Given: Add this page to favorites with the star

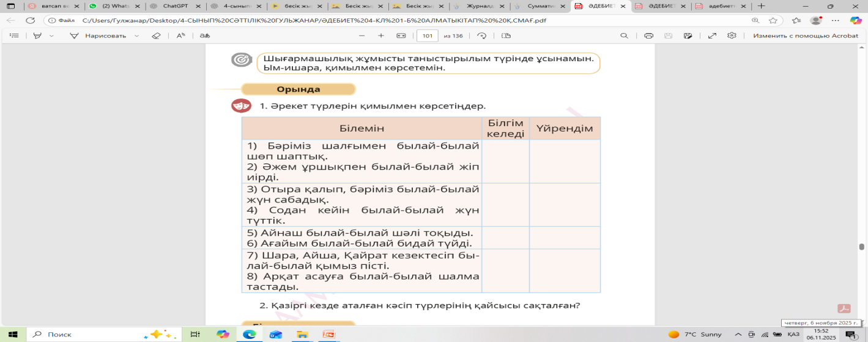Looking at the screenshot, I should (x=773, y=20).
